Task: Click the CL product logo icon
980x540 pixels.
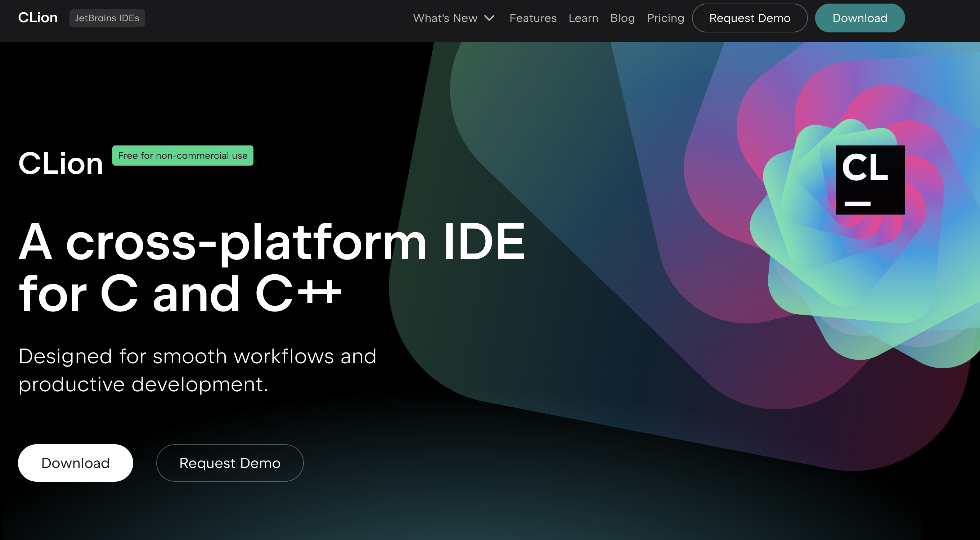Action: coord(870,180)
